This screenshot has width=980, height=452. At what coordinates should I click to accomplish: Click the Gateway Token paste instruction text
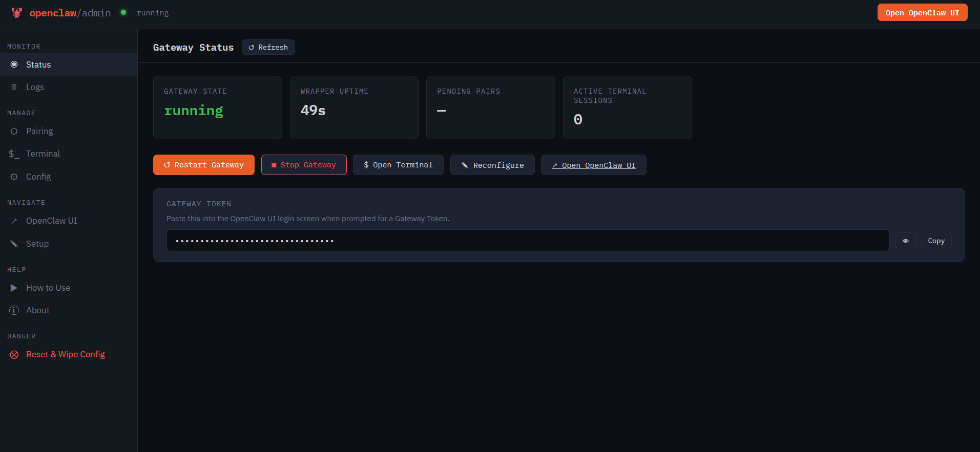pos(308,219)
